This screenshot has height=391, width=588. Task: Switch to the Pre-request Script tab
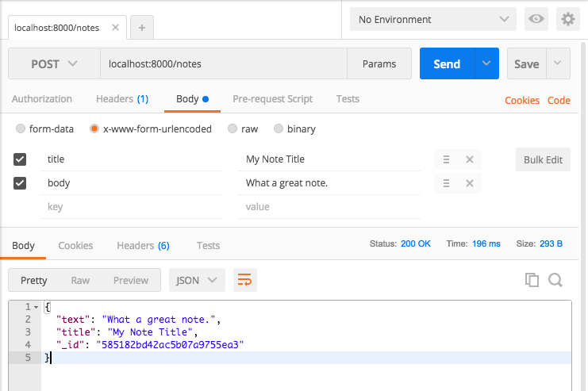click(272, 99)
